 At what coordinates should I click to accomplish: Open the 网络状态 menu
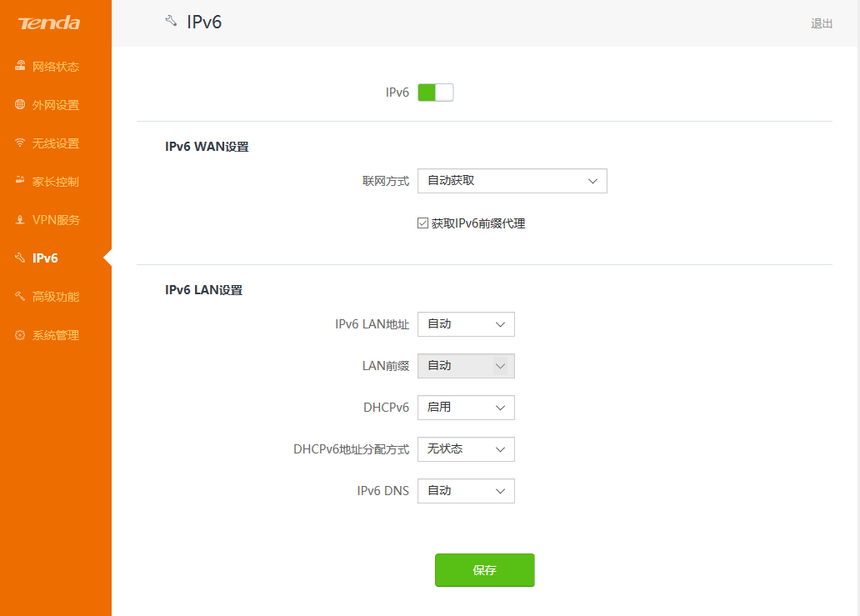56,67
